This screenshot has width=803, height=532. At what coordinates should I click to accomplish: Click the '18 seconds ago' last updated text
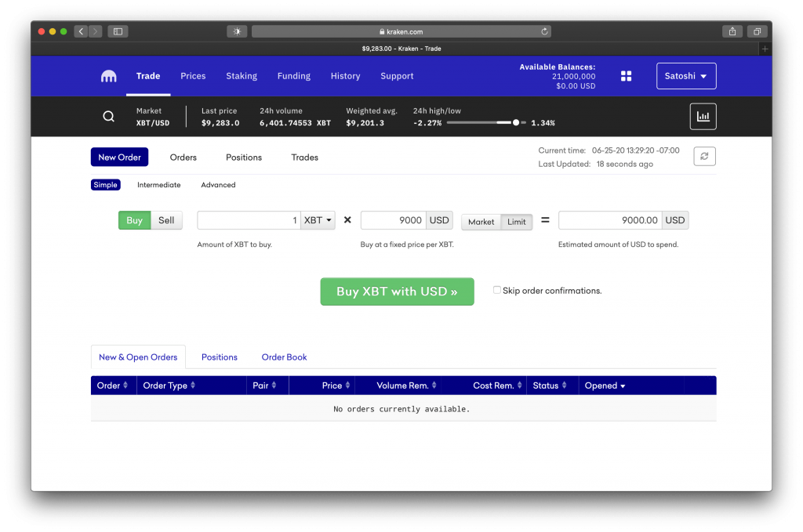click(625, 165)
